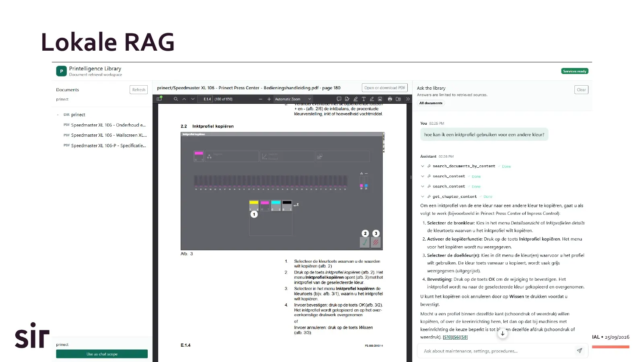644x362 pixels.
Task: Expand get_chapter_content tool call
Action: pyautogui.click(x=423, y=197)
